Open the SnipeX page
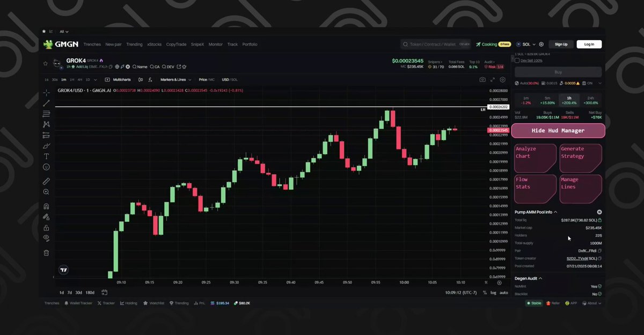Screen dimensions: 644x335 197,44
